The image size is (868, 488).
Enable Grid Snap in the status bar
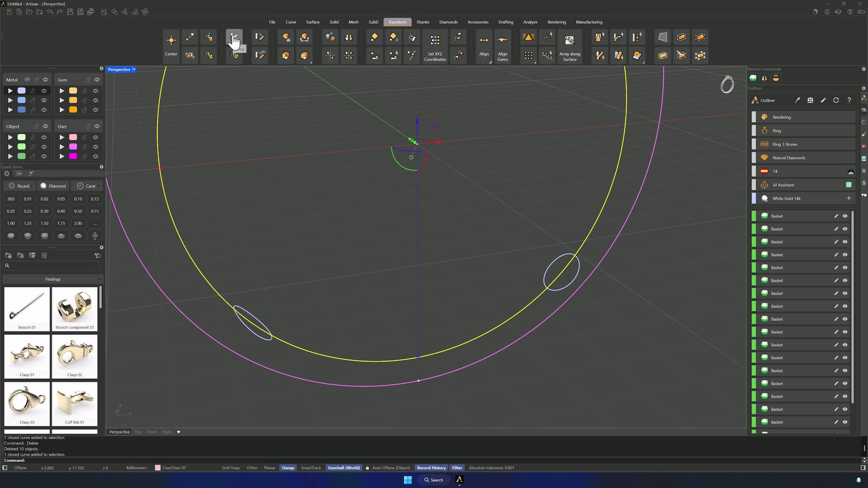pos(231,468)
